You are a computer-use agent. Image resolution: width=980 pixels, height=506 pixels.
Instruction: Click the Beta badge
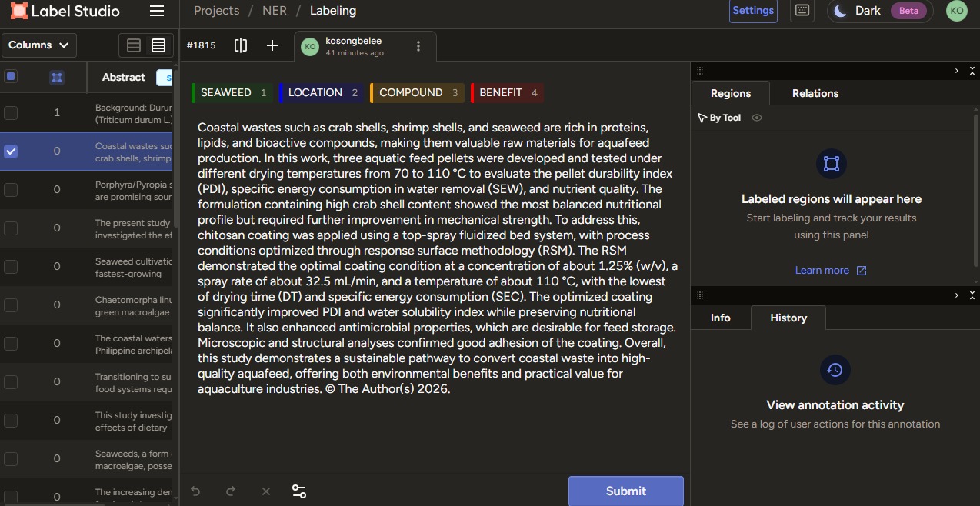click(908, 11)
